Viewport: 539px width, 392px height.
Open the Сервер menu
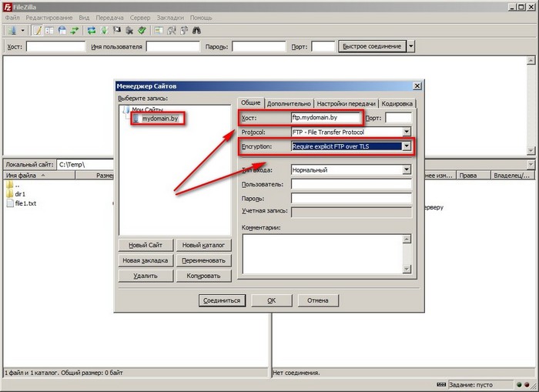pyautogui.click(x=140, y=18)
